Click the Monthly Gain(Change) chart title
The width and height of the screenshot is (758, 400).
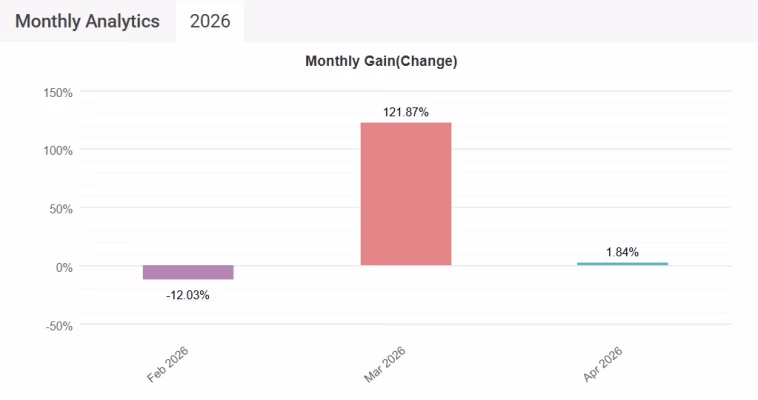(x=381, y=62)
